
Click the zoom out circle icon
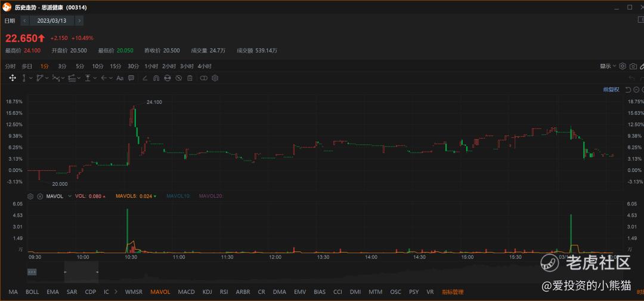pos(636,90)
